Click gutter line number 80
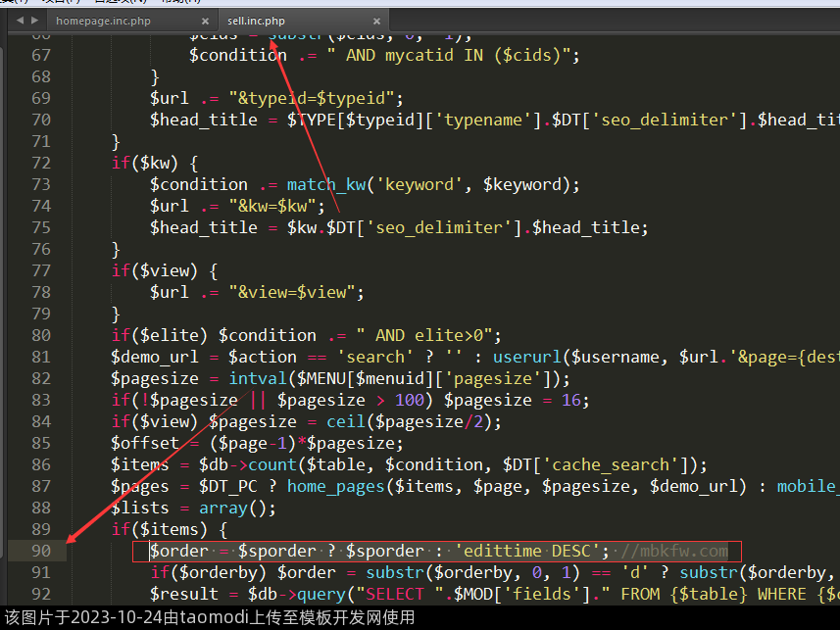 pyautogui.click(x=40, y=335)
